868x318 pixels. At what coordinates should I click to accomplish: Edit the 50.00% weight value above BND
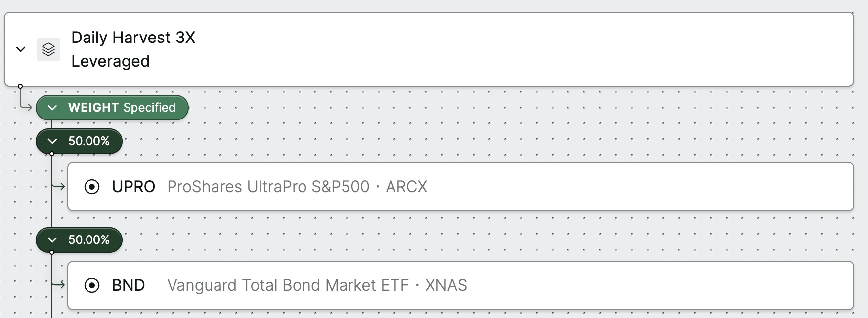(x=89, y=240)
